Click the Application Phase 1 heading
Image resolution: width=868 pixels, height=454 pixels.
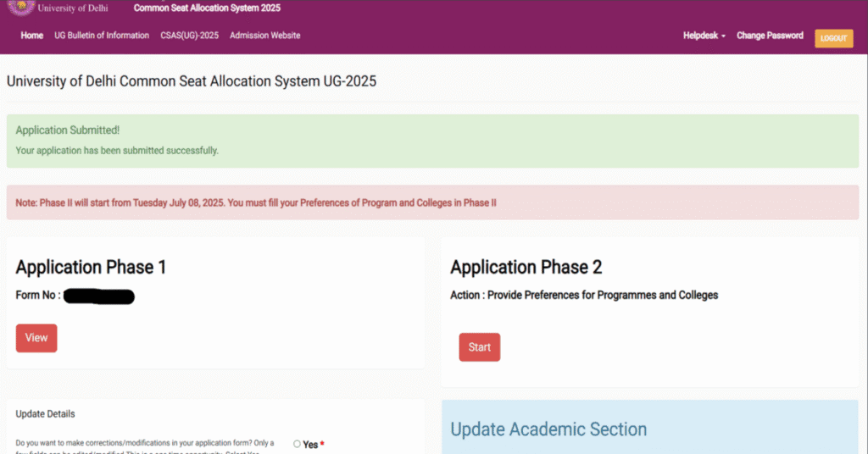91,268
